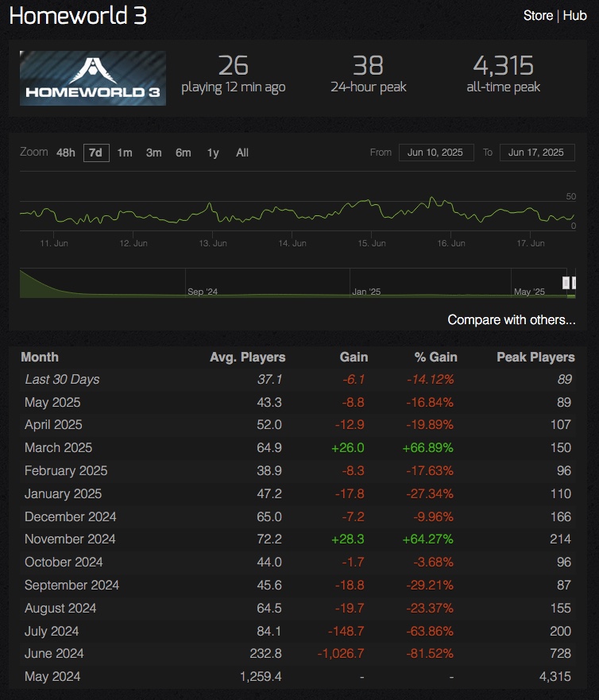Screen dimensions: 599x700
Task: Click the 37.1 average players cell
Action: (x=269, y=380)
